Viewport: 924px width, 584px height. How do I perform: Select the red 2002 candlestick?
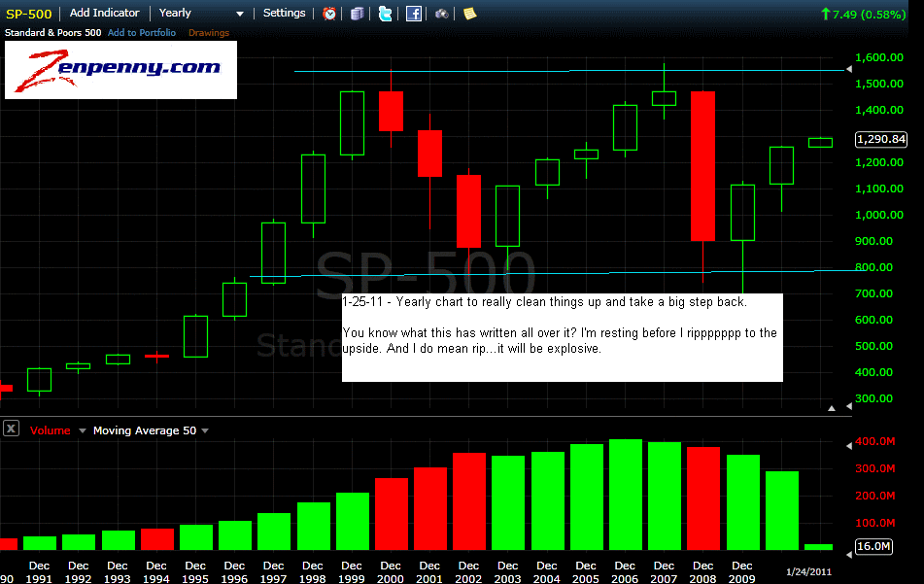coord(468,212)
